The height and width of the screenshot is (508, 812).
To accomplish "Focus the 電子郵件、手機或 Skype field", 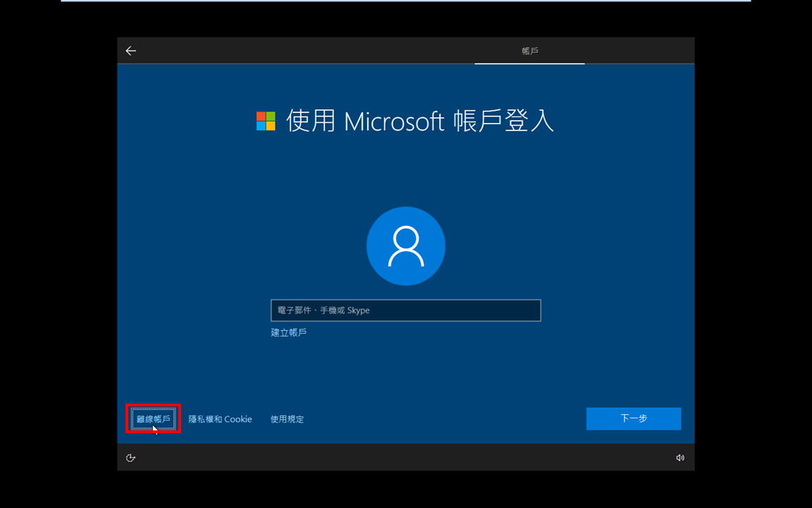I will tap(406, 310).
